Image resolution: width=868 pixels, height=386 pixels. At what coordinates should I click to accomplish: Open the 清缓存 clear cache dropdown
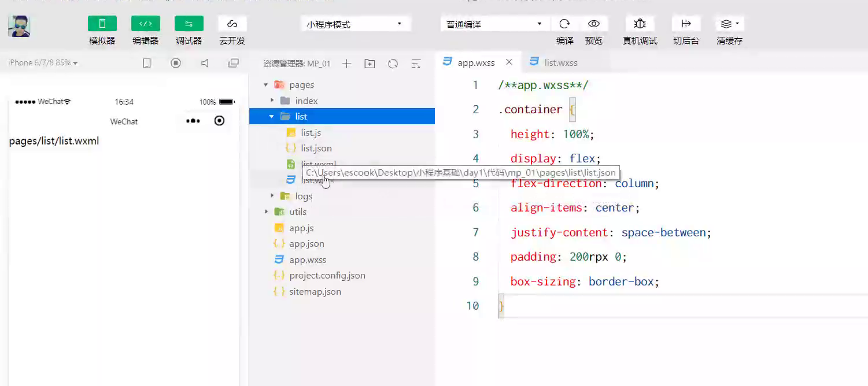[x=730, y=24]
